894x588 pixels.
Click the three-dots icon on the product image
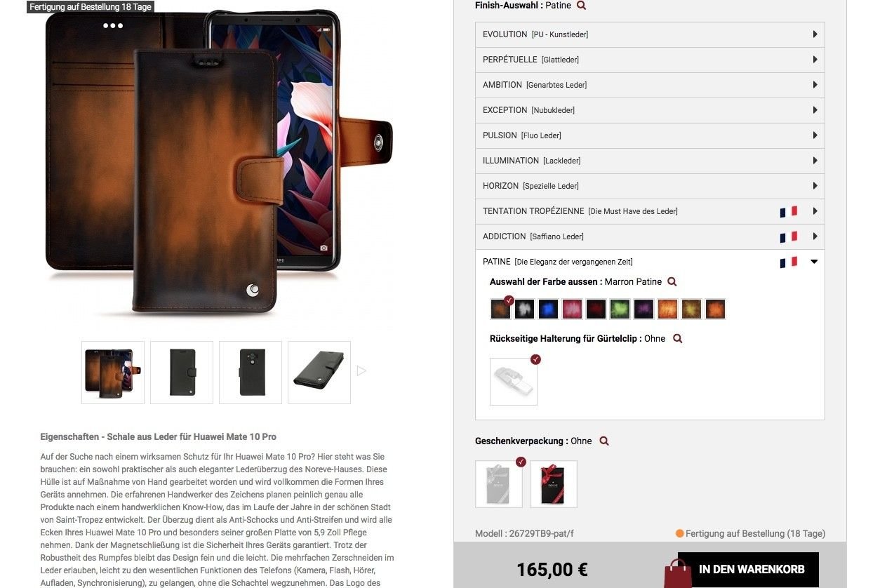[113, 26]
